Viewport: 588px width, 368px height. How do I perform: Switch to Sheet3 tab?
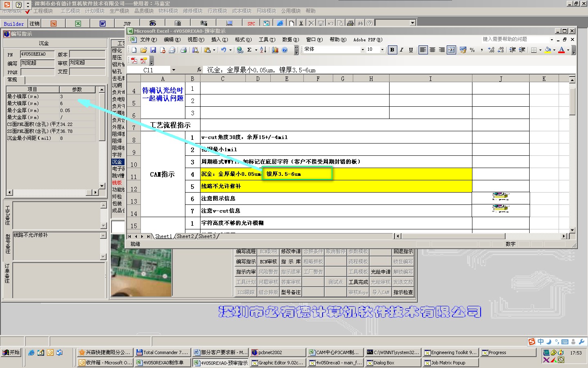(x=207, y=236)
